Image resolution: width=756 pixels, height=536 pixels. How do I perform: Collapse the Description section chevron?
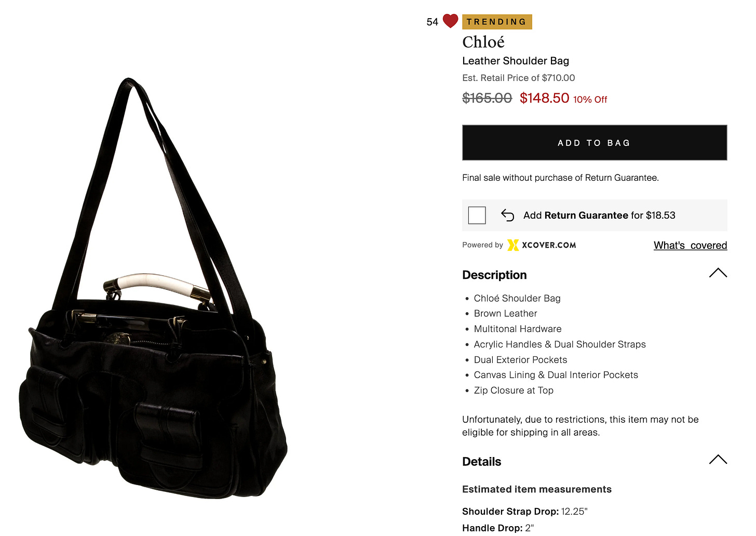718,273
